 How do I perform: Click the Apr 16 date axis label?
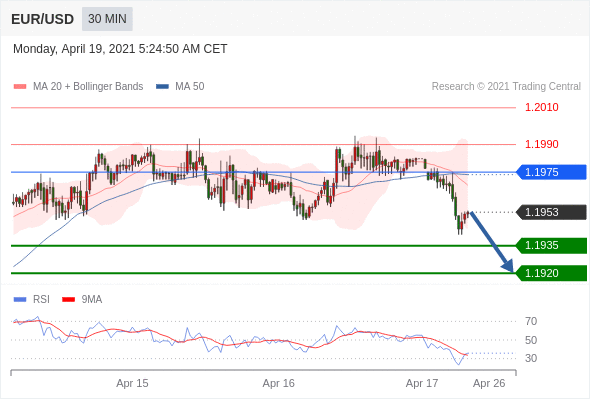coord(278,383)
